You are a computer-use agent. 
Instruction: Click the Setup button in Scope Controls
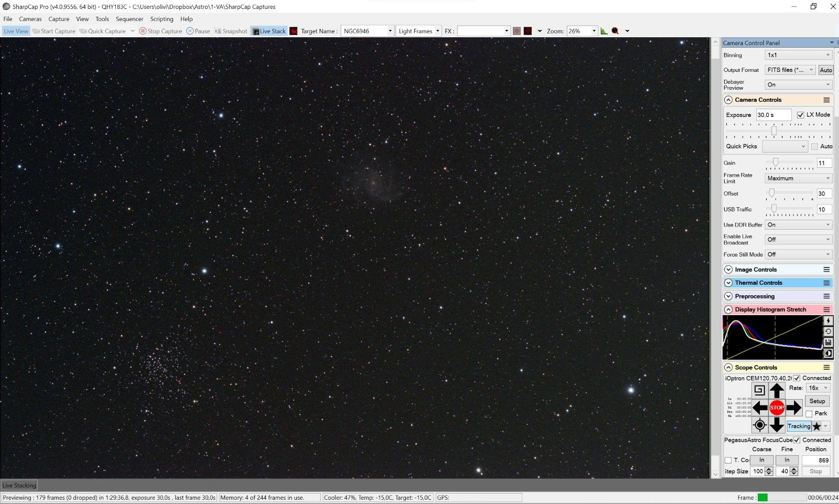pyautogui.click(x=817, y=401)
